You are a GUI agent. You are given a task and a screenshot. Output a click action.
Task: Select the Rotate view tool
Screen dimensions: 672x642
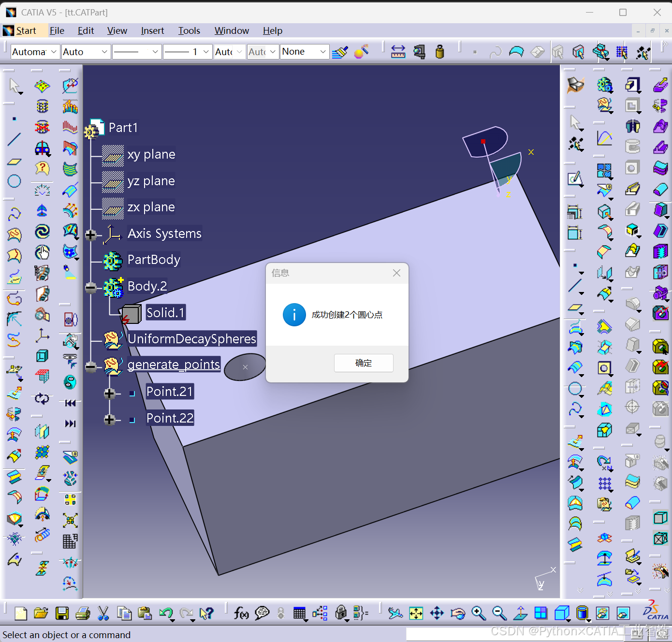(x=457, y=613)
